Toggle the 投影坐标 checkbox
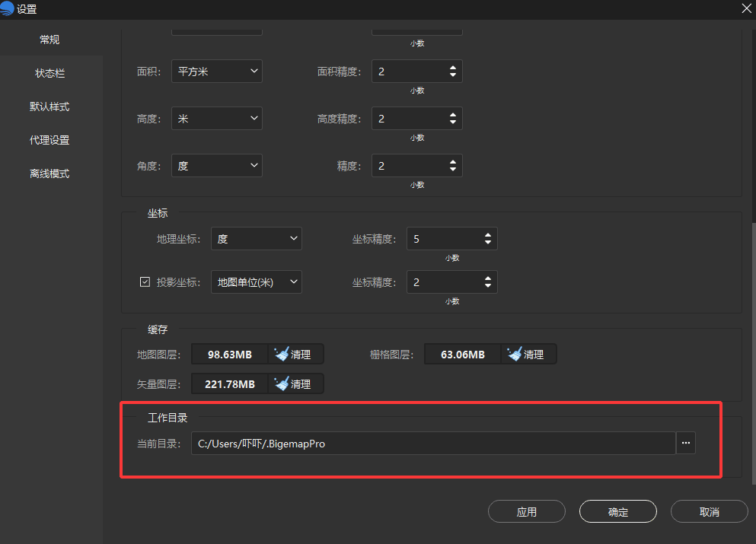The height and width of the screenshot is (544, 756). (145, 282)
